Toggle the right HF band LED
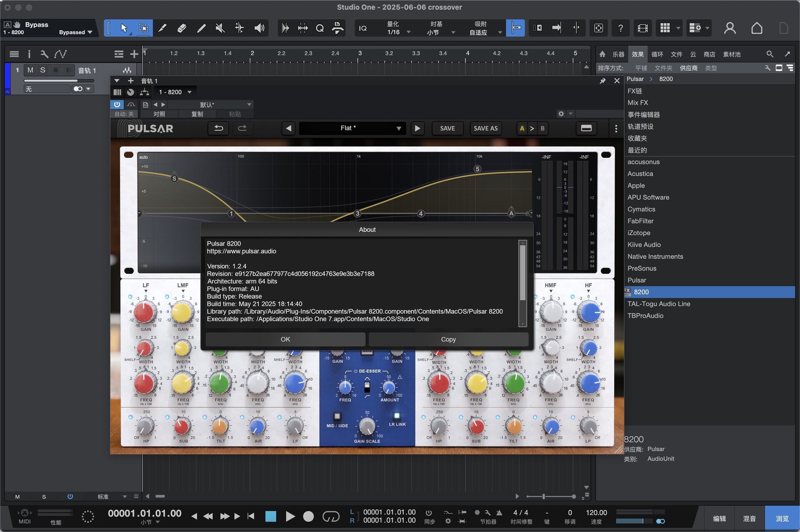This screenshot has width=800, height=532. (573, 297)
